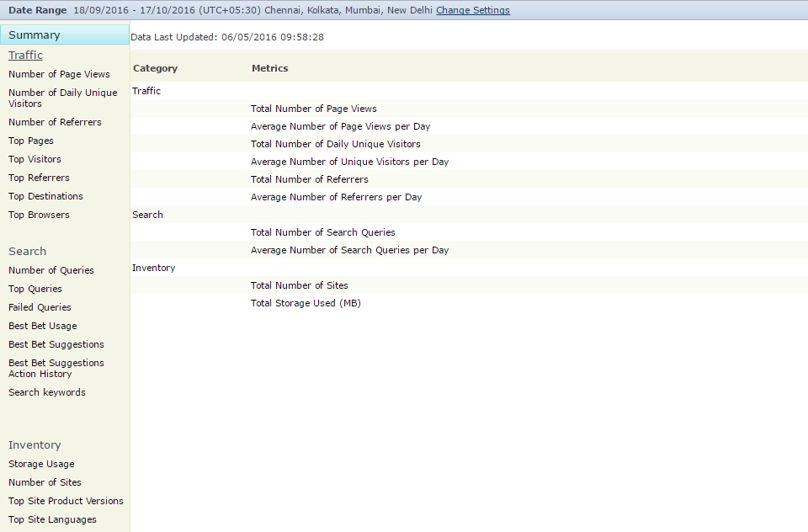View the Top Browsers report

pyautogui.click(x=40, y=215)
